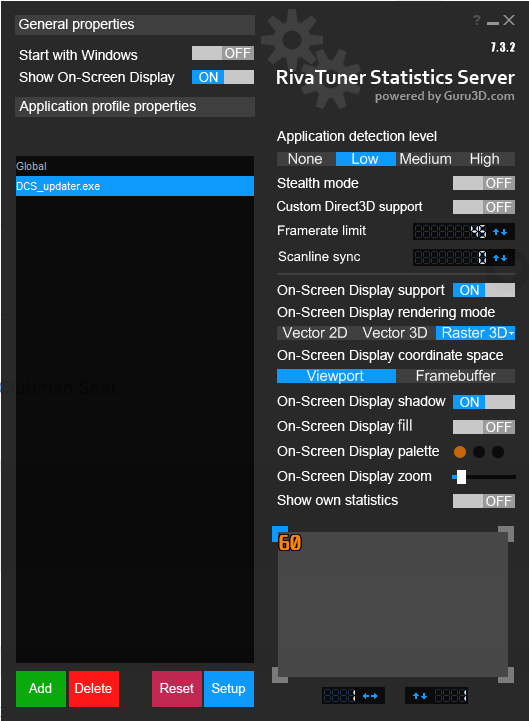
Task: Select the bottom-right preview corner anchor
Action: (x=506, y=675)
